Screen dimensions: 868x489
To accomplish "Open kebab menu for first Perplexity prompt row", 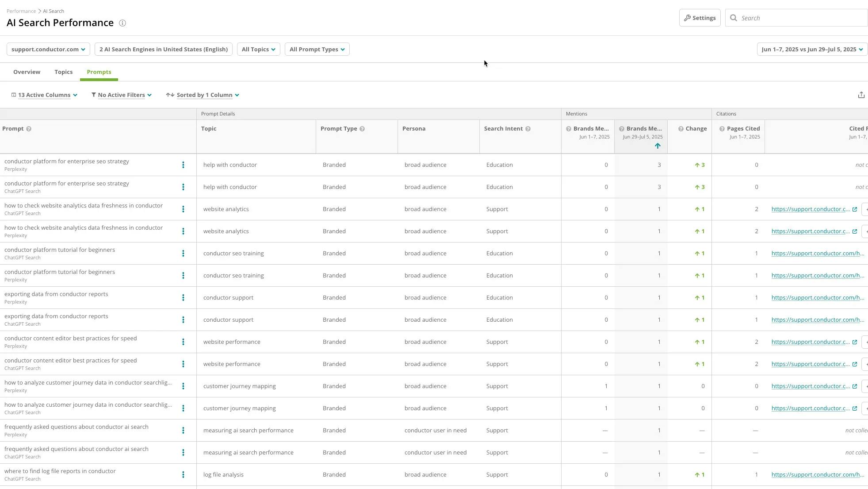I will (183, 165).
